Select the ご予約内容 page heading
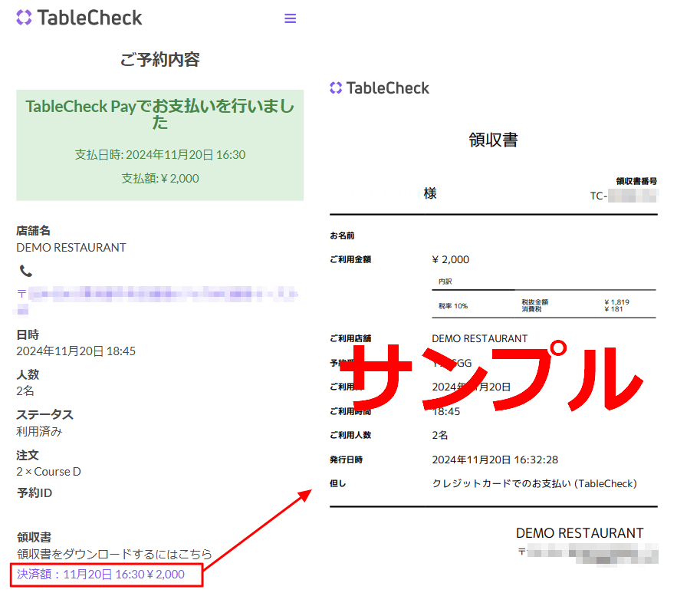Viewport: 677px width, 616px height. 159,59
